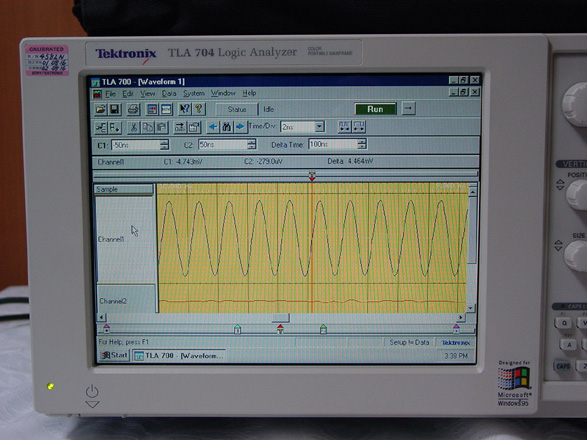Click the arrow button right of Run
This screenshot has height=440, width=587.
pos(408,109)
